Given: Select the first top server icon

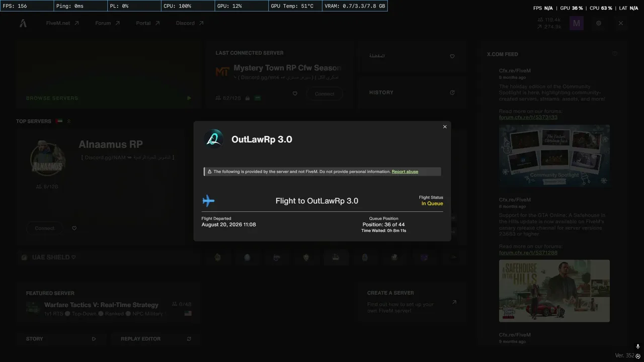Looking at the screenshot, I should tap(218, 257).
